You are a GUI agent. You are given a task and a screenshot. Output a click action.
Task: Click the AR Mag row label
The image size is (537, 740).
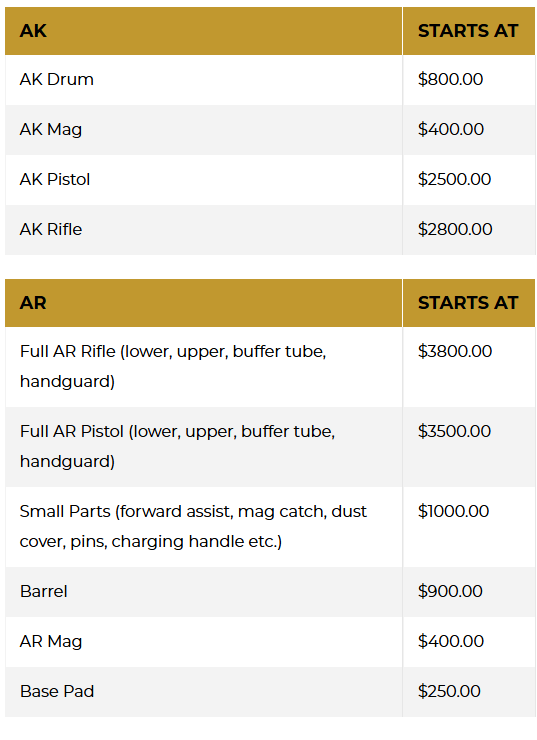click(x=51, y=641)
